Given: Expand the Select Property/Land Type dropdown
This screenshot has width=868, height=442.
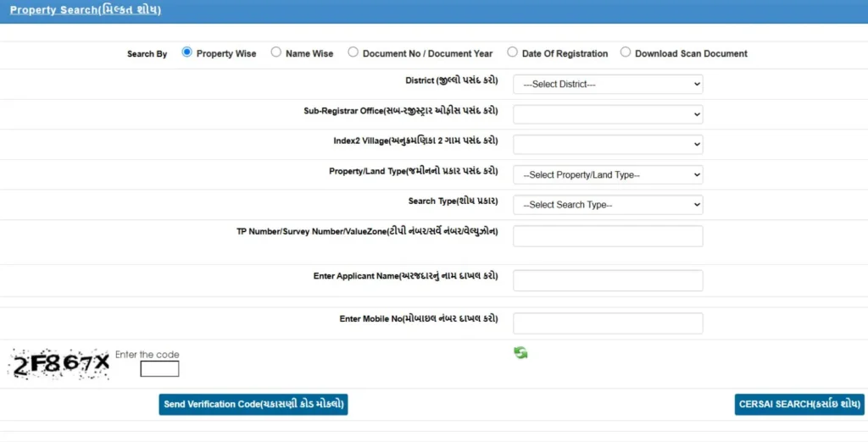Looking at the screenshot, I should click(608, 174).
